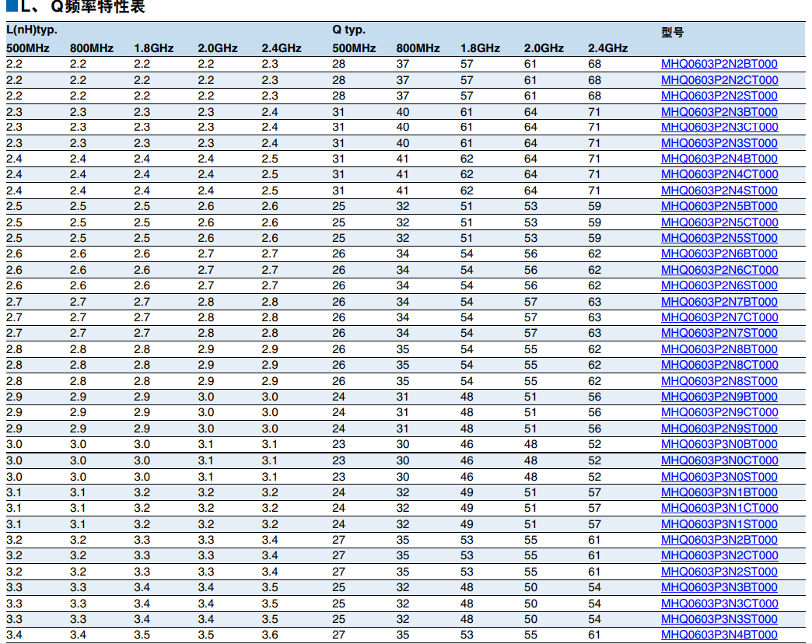812x644 pixels.
Task: Follow the MHQ0603P3N3BT000 link
Action: [719, 587]
